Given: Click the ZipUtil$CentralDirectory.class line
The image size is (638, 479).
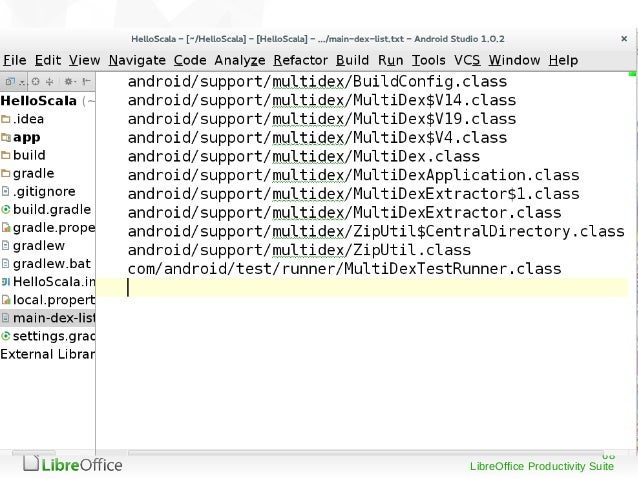Looking at the screenshot, I should [x=376, y=231].
